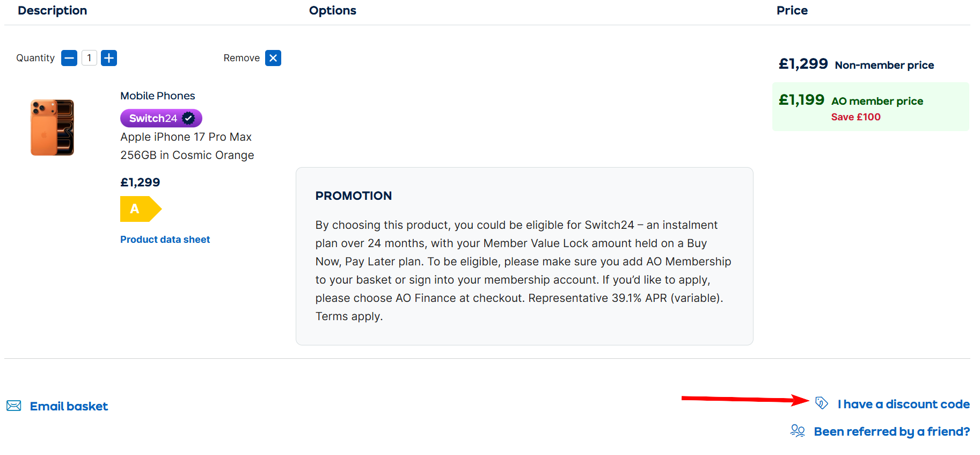This screenshot has width=980, height=455.
Task: Open the Product data sheet link
Action: (165, 240)
